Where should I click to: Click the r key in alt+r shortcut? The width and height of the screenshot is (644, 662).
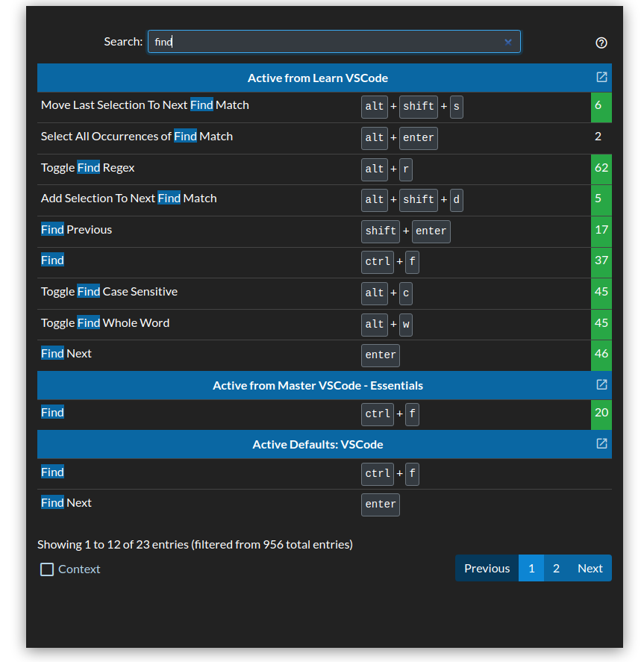[405, 169]
